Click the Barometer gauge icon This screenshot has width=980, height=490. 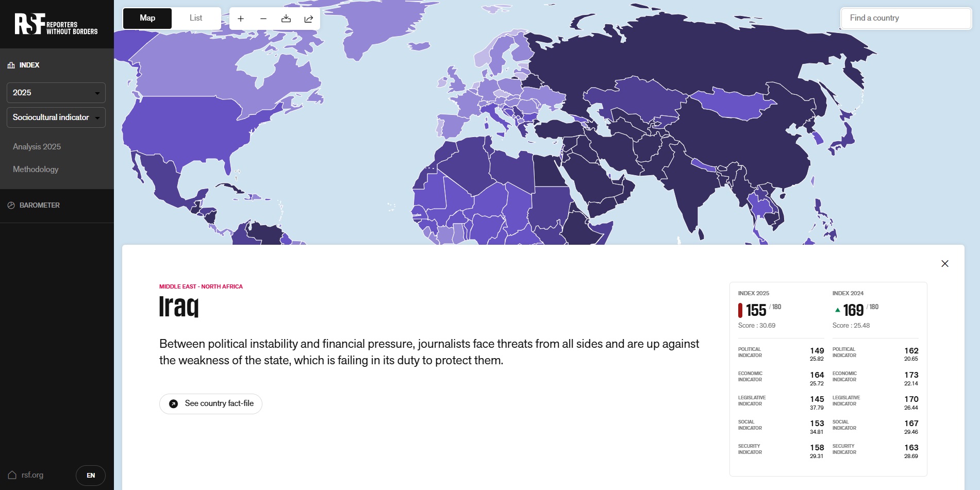pyautogui.click(x=11, y=205)
